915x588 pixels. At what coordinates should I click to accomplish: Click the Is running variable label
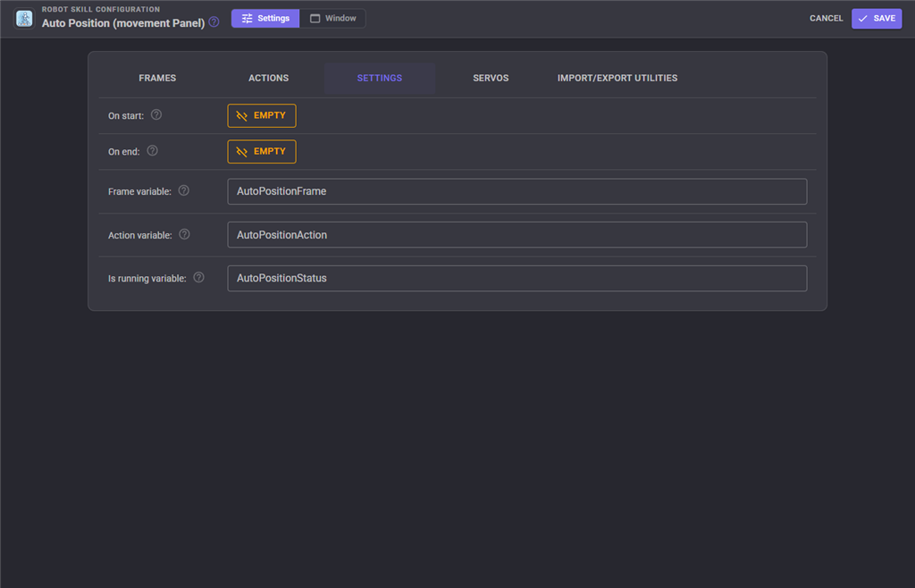(x=147, y=279)
